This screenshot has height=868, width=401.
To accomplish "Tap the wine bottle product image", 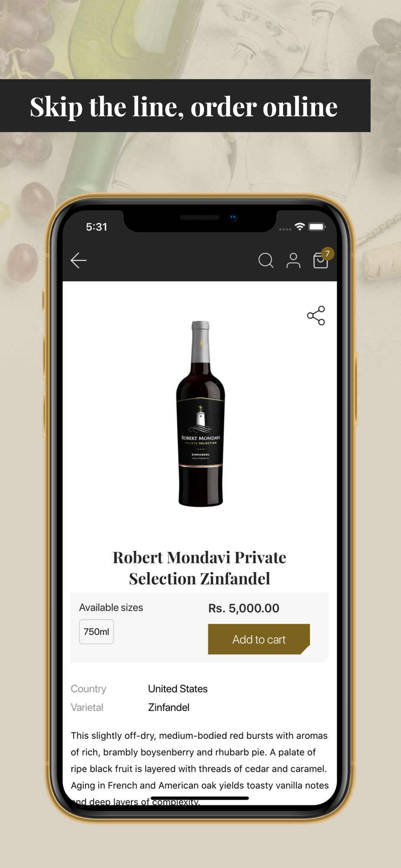I will 200,414.
